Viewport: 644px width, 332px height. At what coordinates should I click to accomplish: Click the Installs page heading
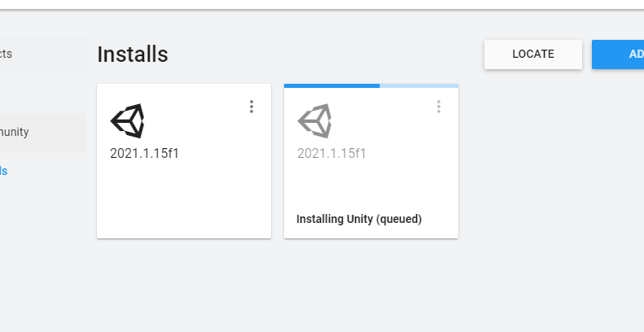pos(133,55)
